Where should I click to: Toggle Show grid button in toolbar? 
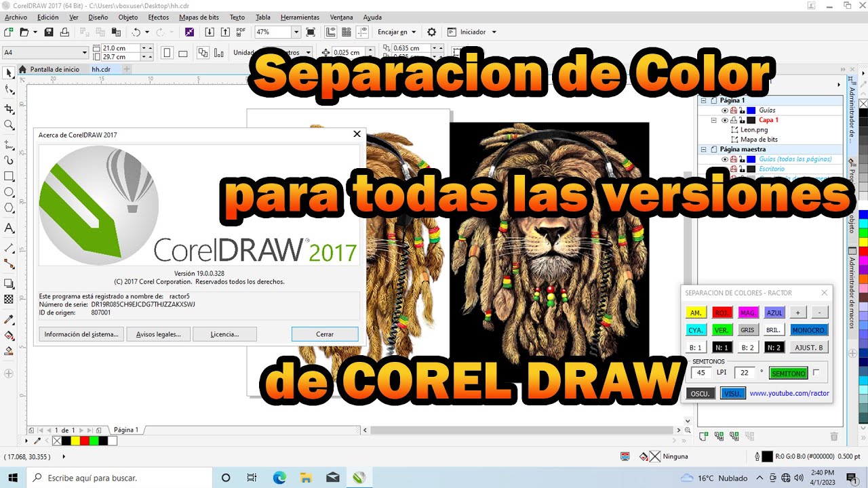346,32
